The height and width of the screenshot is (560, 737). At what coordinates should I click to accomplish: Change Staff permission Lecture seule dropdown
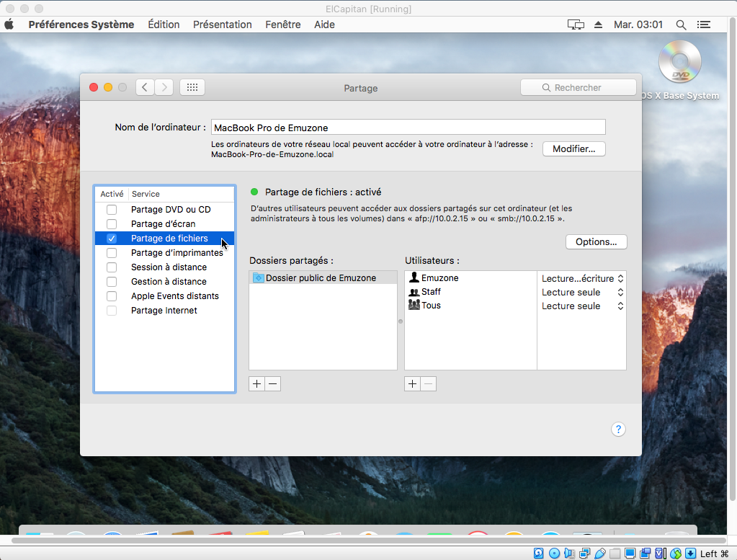tap(582, 292)
